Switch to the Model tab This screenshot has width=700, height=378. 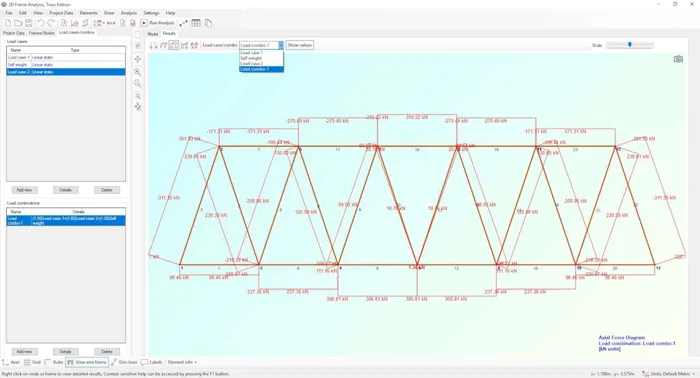tap(153, 33)
